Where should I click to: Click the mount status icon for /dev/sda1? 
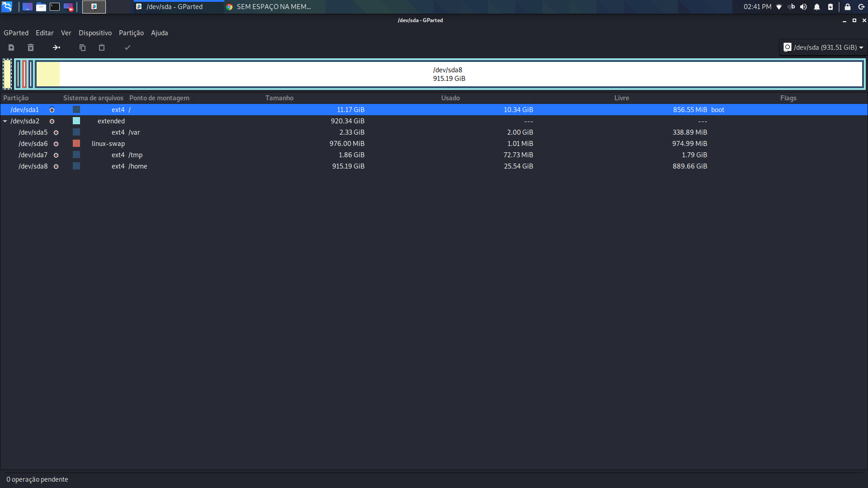52,110
